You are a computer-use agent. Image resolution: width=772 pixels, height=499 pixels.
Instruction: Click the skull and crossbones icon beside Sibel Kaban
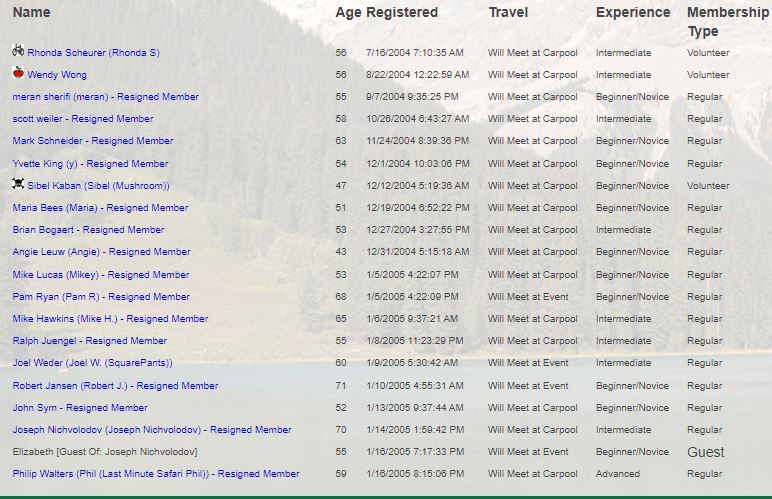18,184
